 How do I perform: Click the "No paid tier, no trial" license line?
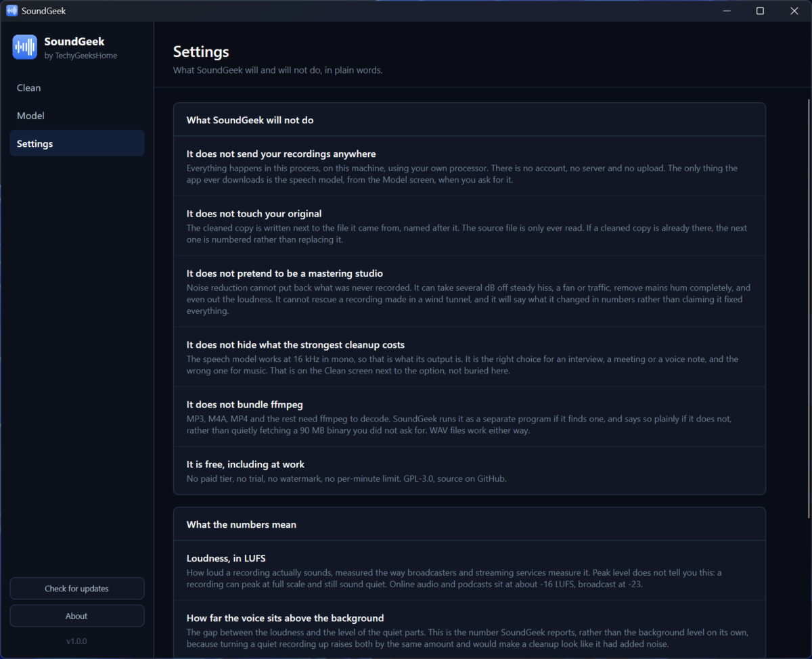click(346, 478)
